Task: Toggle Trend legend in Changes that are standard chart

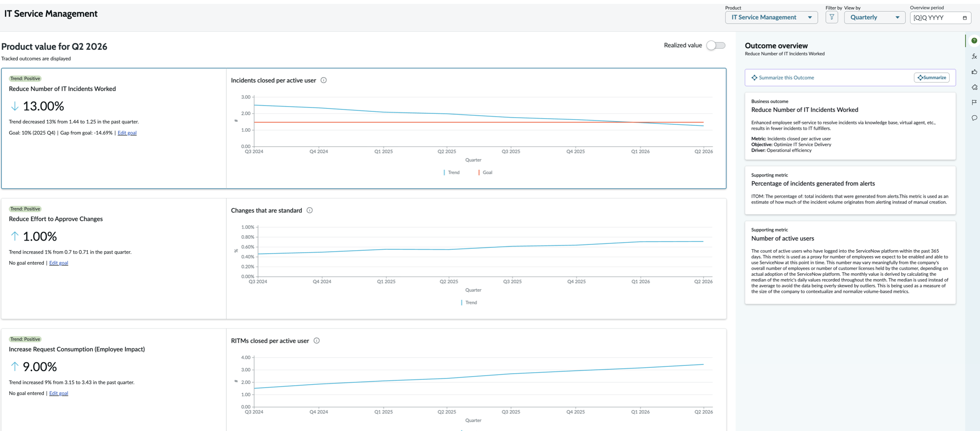Action: click(469, 303)
